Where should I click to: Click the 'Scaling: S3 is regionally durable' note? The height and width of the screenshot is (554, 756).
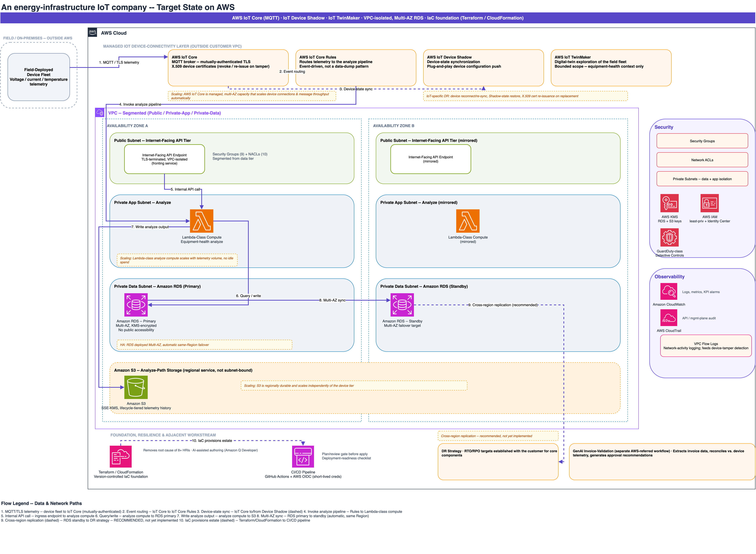point(354,386)
